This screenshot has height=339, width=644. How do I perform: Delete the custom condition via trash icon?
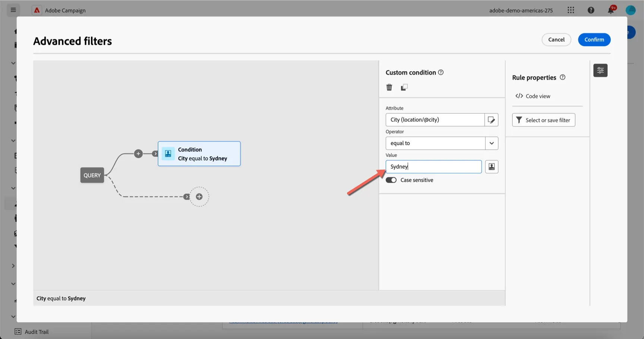(x=389, y=87)
